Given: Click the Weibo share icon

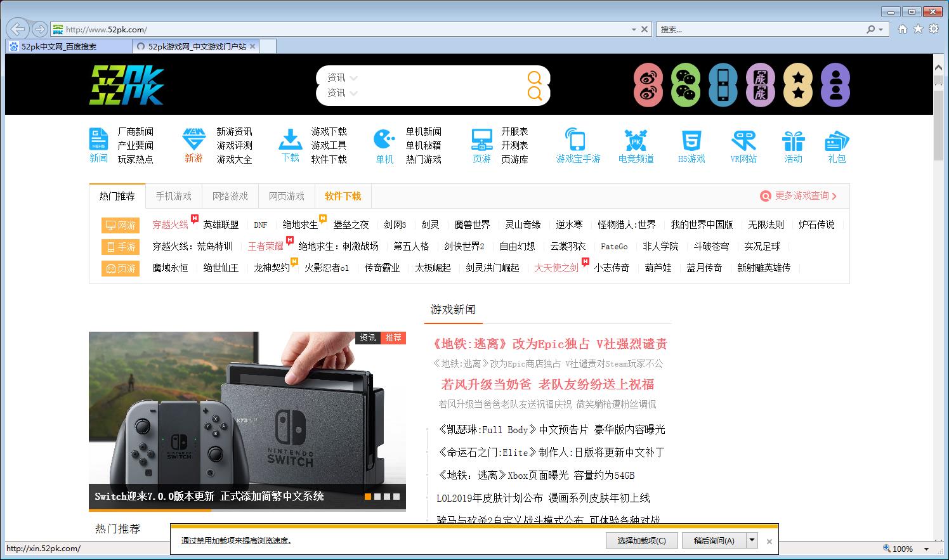Looking at the screenshot, I should point(648,84).
